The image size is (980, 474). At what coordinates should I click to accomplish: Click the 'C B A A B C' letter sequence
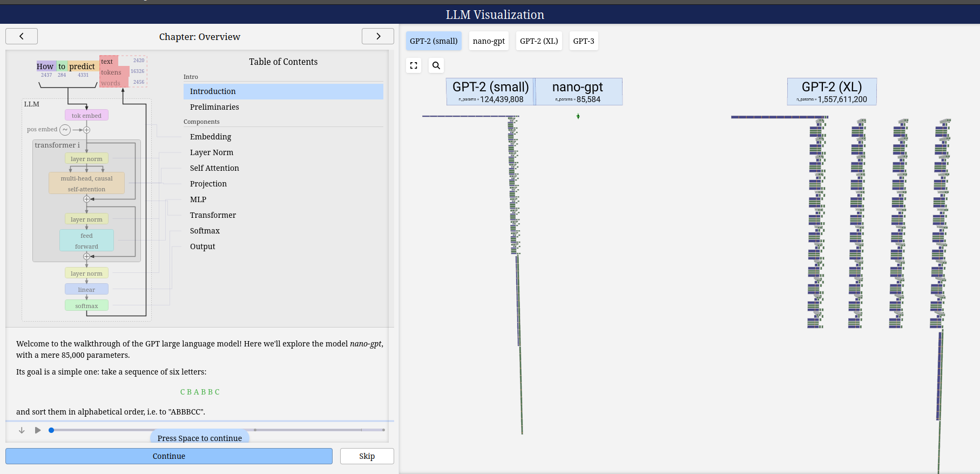200,392
